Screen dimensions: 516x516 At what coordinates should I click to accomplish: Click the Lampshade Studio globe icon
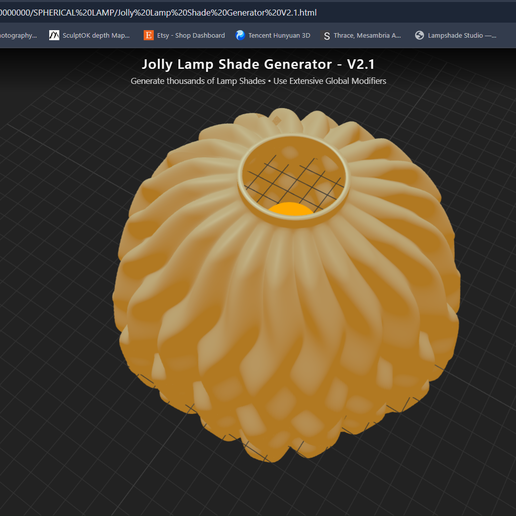(420, 35)
